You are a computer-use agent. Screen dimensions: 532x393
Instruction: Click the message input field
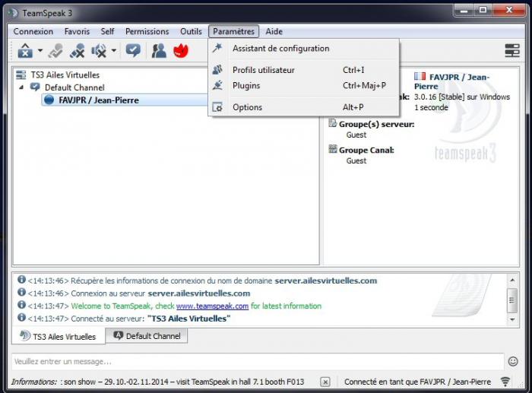[258, 361]
